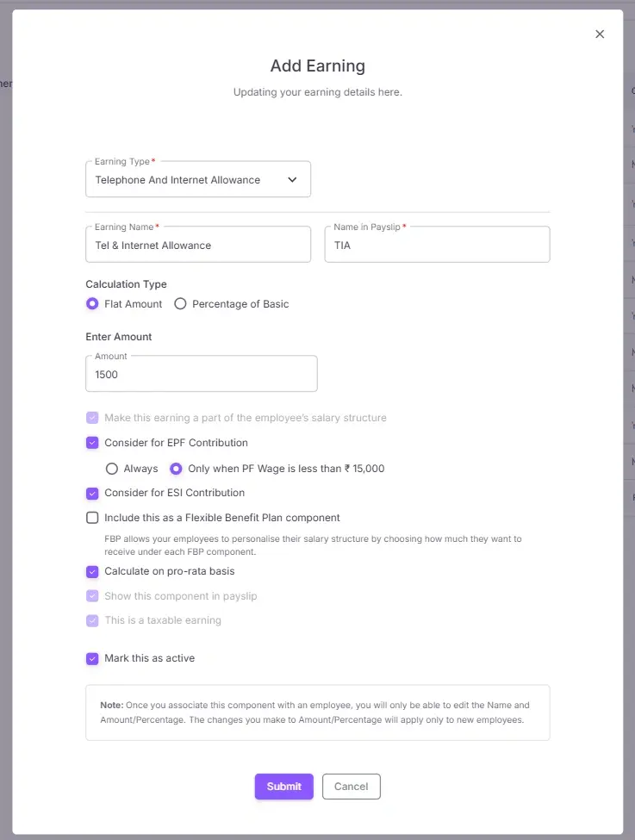Open the Earning Type dropdown
The image size is (635, 840).
[x=198, y=178]
